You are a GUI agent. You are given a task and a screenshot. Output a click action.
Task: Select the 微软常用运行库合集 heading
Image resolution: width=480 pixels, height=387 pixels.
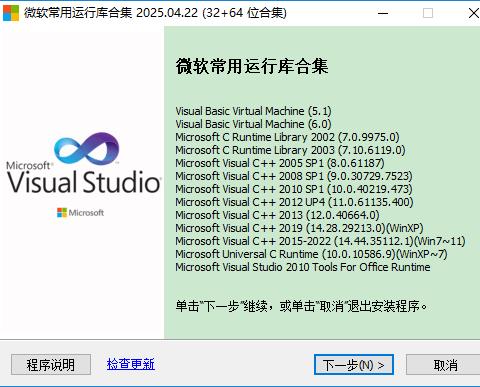pyautogui.click(x=252, y=66)
